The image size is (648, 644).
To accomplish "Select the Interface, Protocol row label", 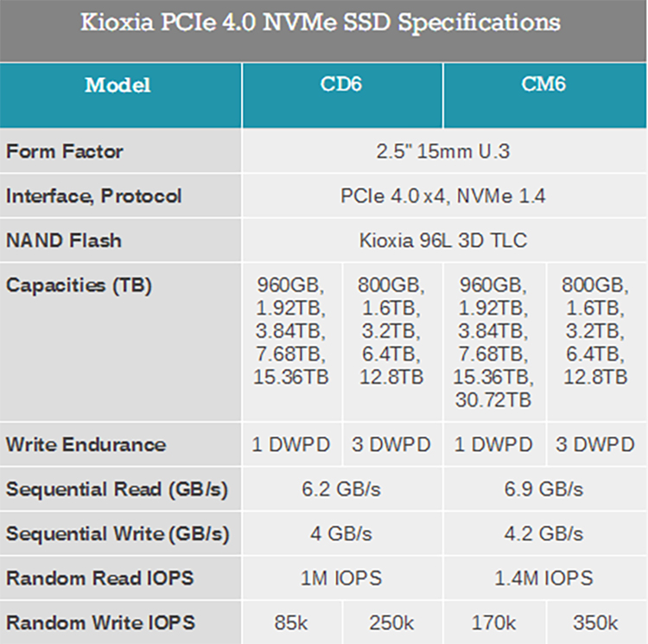I will [x=94, y=196].
